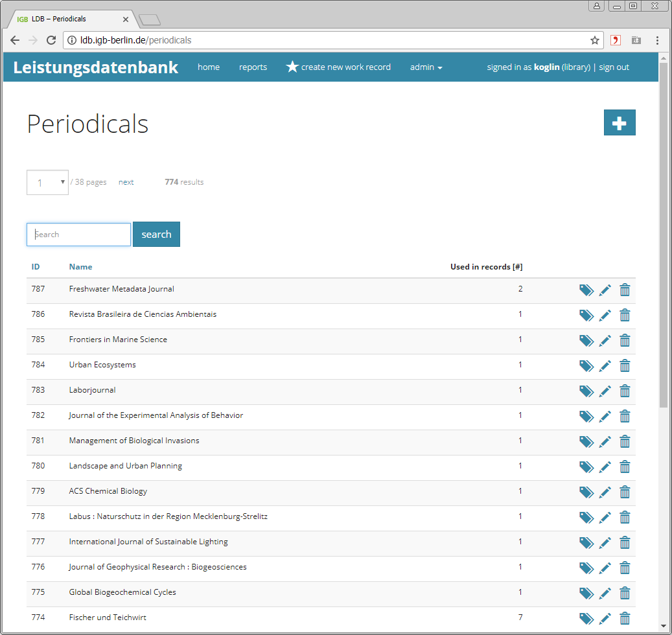
Task: Click tag icon for ACS Chemical Biology
Action: [x=586, y=492]
